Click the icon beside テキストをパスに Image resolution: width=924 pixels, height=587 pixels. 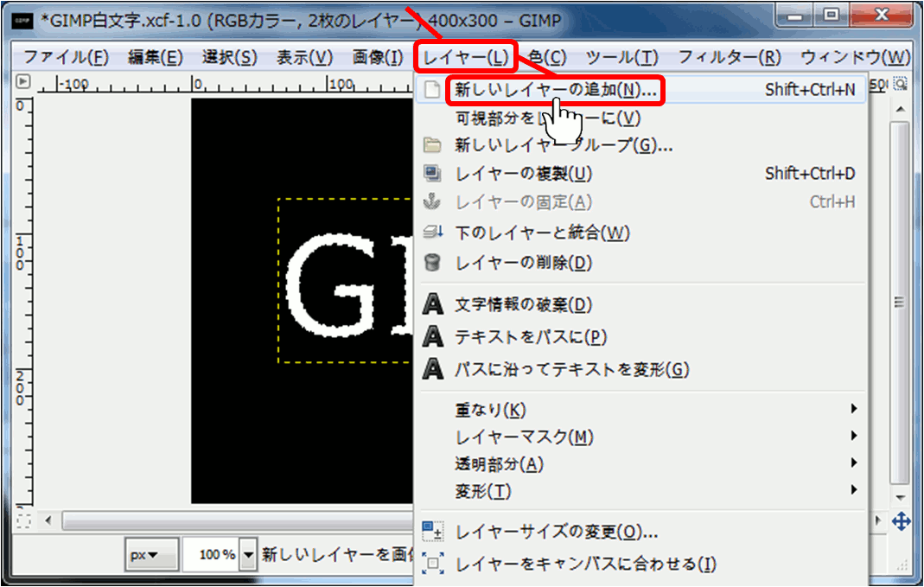433,337
